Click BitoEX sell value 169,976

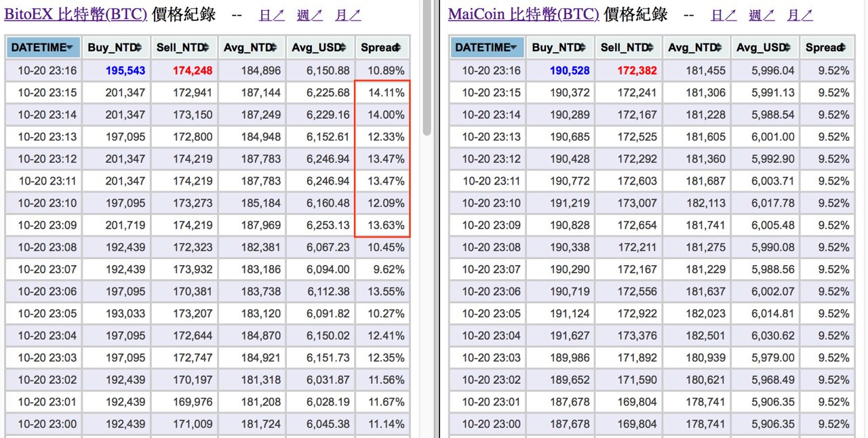point(194,402)
